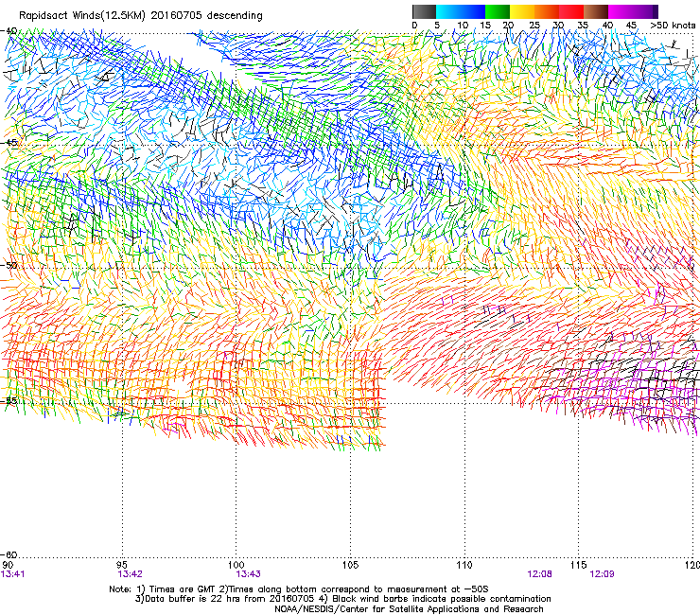Viewport: 700px width, 615px height.
Task: Click the '13:42' pass time label
Action: [x=130, y=574]
